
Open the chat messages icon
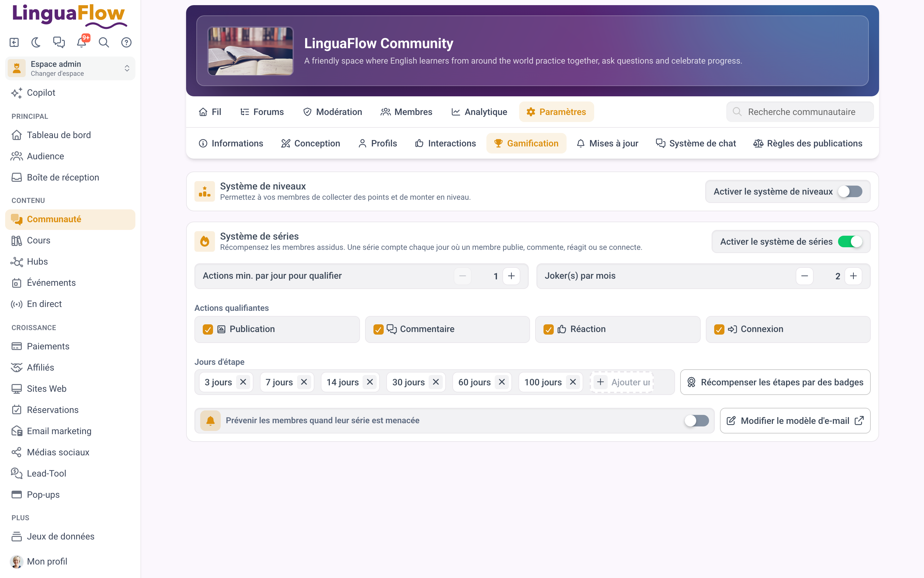tap(59, 42)
